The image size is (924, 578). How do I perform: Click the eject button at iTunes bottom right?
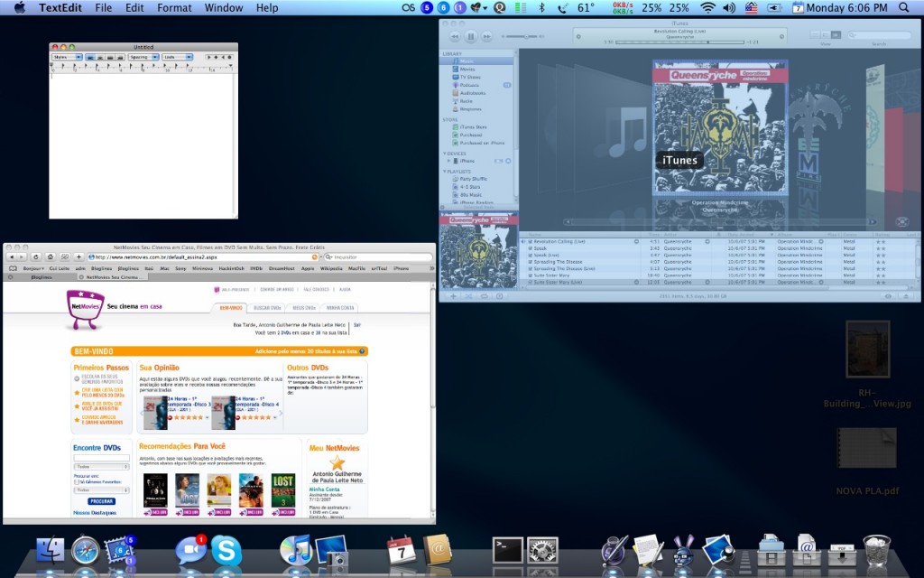coord(906,296)
